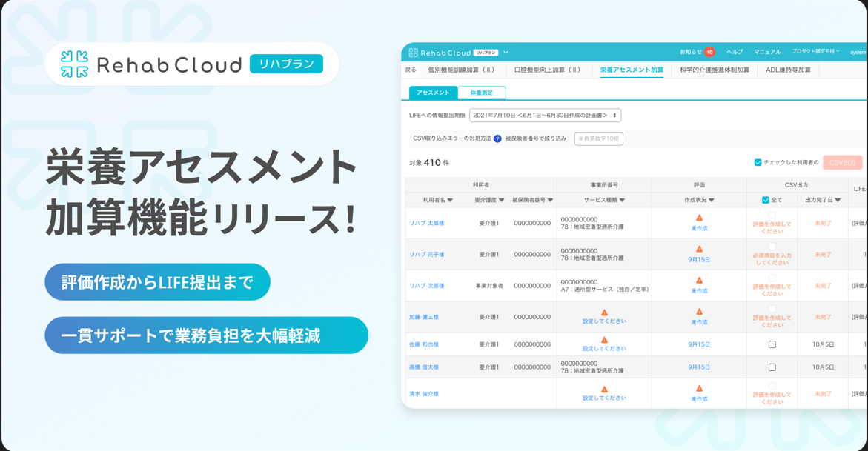Image resolution: width=868 pixels, height=451 pixels.
Task: Open 9月15日 evaluation link for 高橋 信夫
Action: [x=699, y=367]
